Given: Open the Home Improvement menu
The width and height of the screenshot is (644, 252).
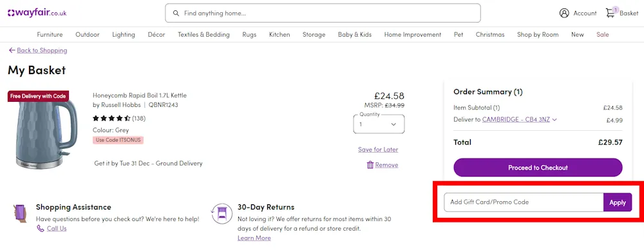Looking at the screenshot, I should 413,35.
